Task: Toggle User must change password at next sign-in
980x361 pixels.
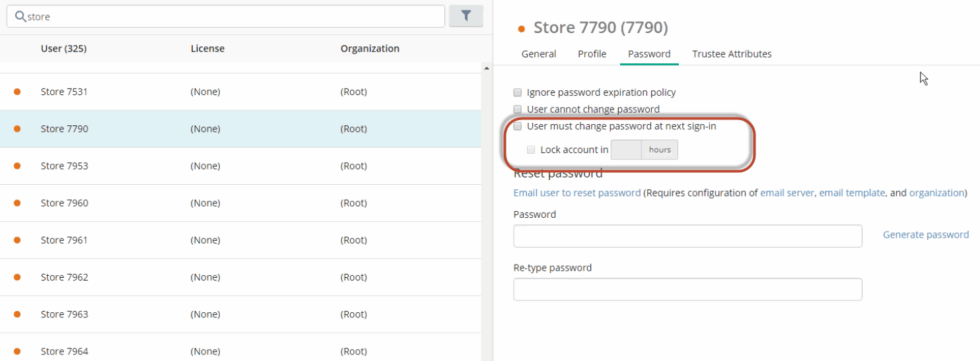Action: 518,126
